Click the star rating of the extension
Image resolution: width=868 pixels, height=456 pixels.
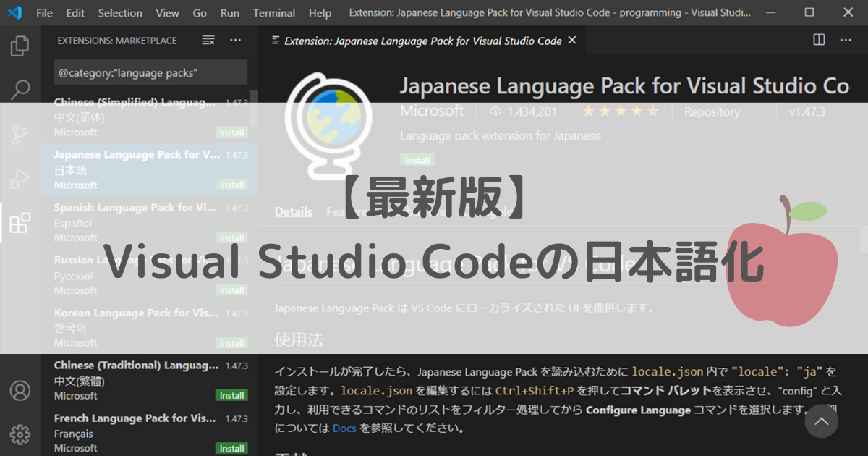(621, 111)
